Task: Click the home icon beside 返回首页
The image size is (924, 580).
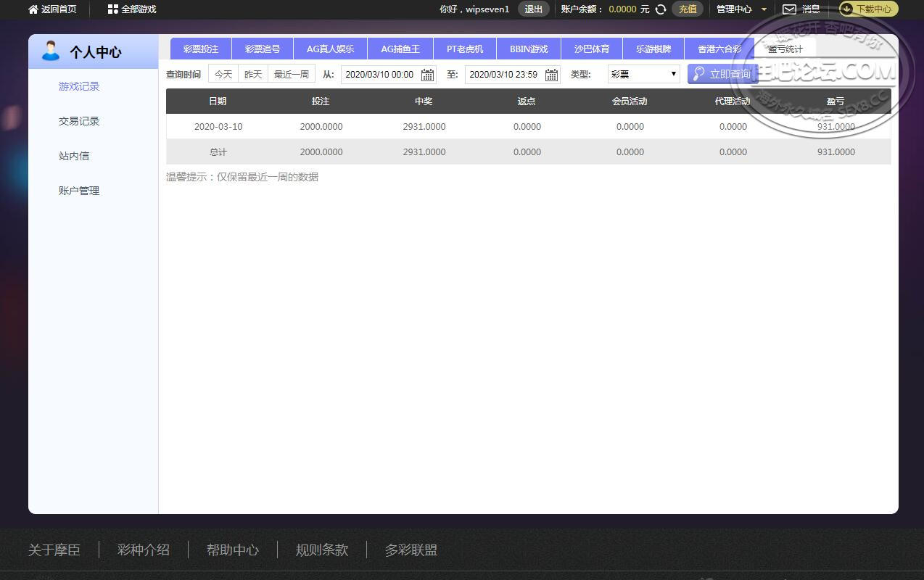Action: coord(33,9)
